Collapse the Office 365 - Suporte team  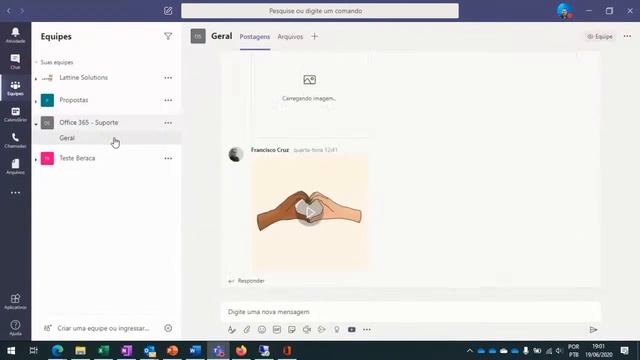tap(36, 123)
